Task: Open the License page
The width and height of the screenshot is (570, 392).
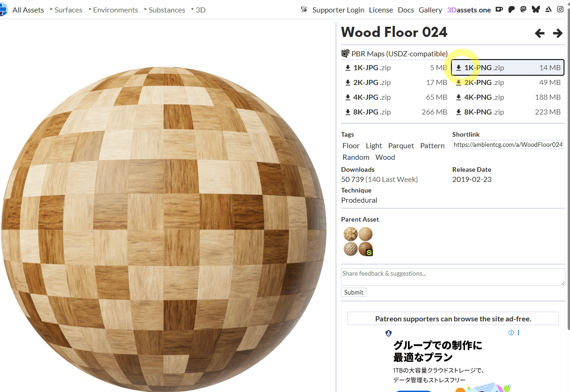Action: pyautogui.click(x=381, y=10)
